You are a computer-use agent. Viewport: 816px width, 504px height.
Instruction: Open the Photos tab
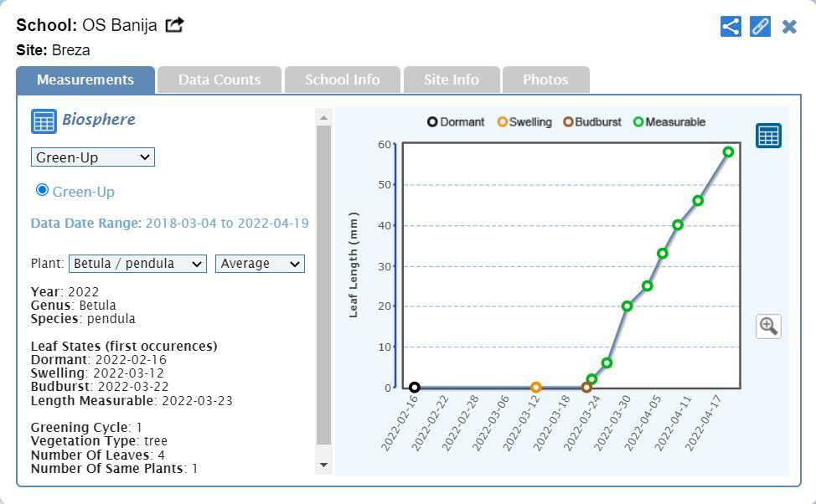[545, 80]
